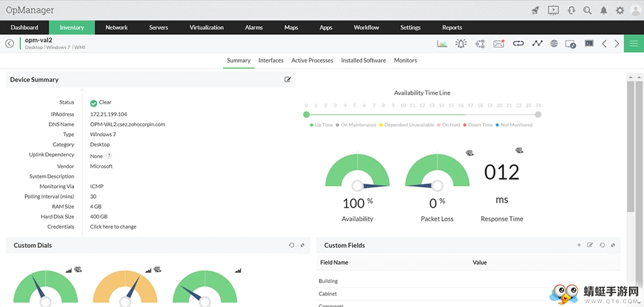
Task: Go to previous device with left chevron
Action: pyautogui.click(x=604, y=44)
